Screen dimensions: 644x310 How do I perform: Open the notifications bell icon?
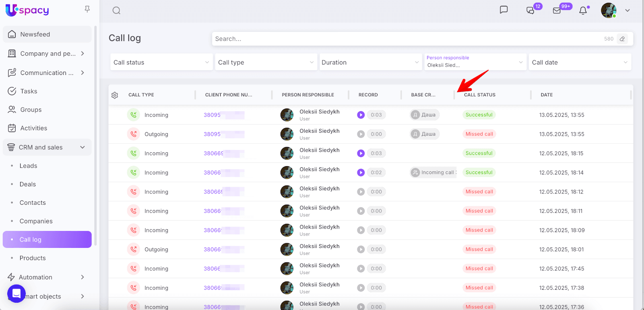tap(583, 10)
